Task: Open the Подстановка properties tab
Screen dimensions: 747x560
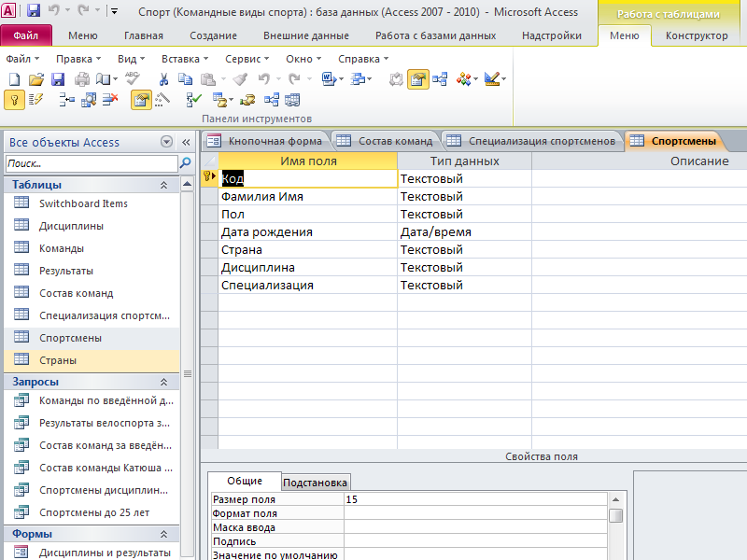Action: click(x=315, y=483)
